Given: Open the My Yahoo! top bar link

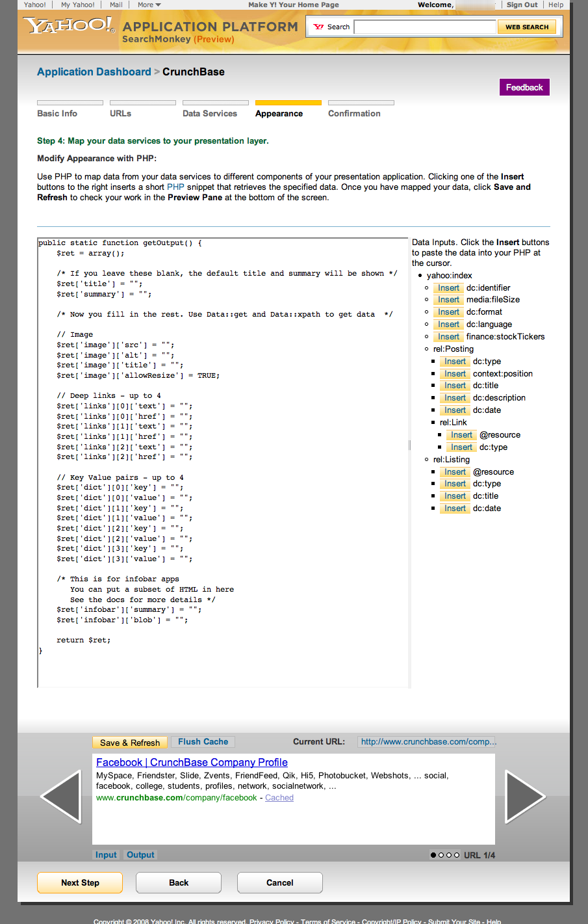Looking at the screenshot, I should point(78,5).
